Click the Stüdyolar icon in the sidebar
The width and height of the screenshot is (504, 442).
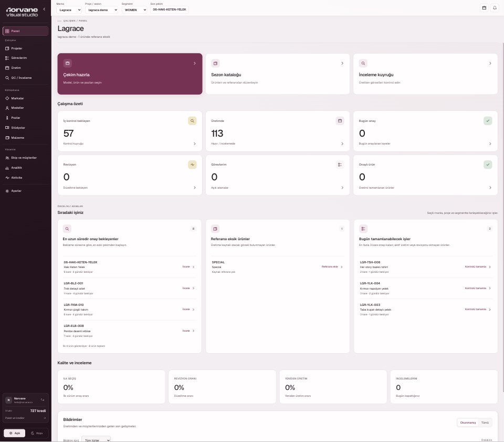click(7, 128)
